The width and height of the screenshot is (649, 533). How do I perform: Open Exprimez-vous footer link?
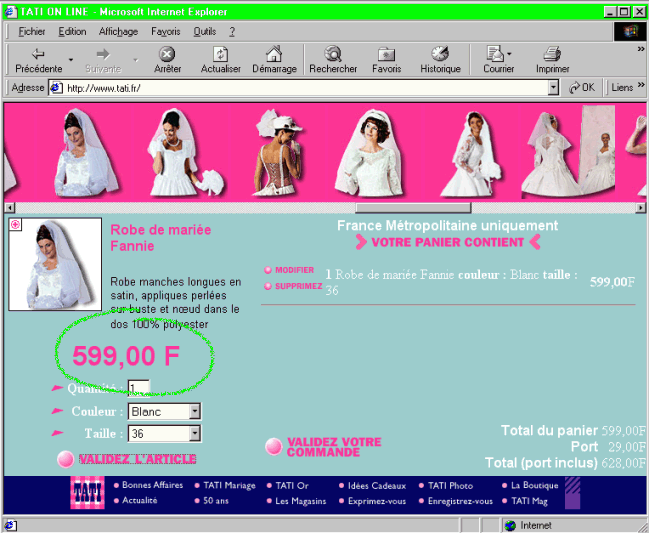pos(377,501)
